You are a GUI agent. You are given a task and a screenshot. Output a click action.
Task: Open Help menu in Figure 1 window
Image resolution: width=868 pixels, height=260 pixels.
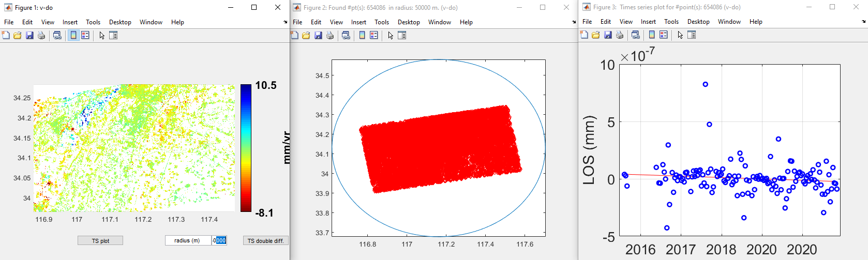pos(177,22)
